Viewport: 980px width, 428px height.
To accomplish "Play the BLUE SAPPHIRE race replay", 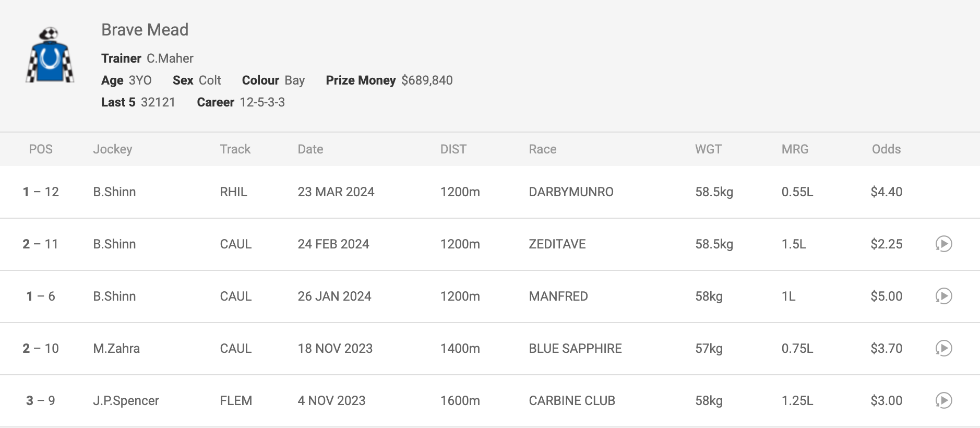I will (x=943, y=348).
